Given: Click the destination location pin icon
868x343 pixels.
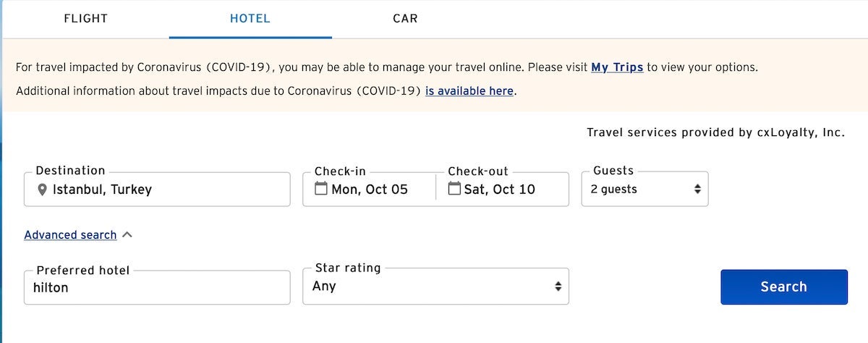Looking at the screenshot, I should coord(42,190).
